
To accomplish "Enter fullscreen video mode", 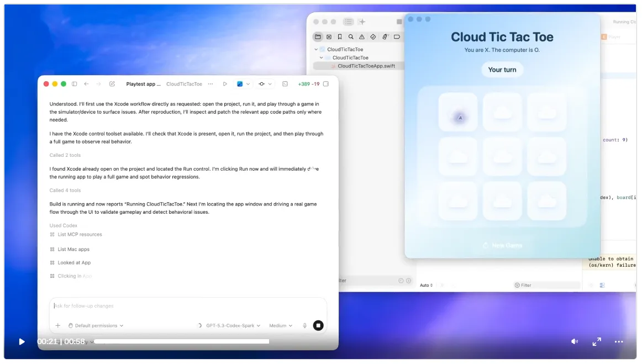I will pos(597,341).
